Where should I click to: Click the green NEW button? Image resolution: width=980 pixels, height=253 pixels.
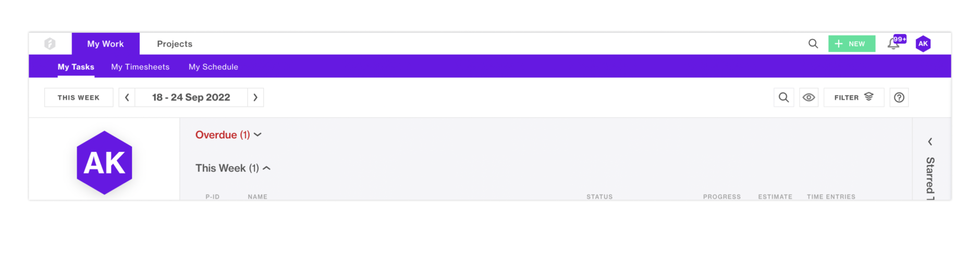pyautogui.click(x=852, y=44)
